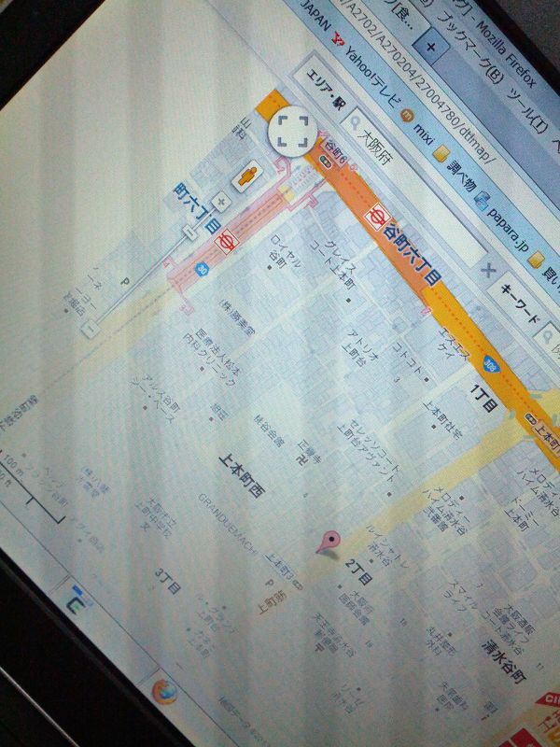560x747 pixels.
Task: Open the 調べ物 bookmark folder
Action: tap(461, 176)
